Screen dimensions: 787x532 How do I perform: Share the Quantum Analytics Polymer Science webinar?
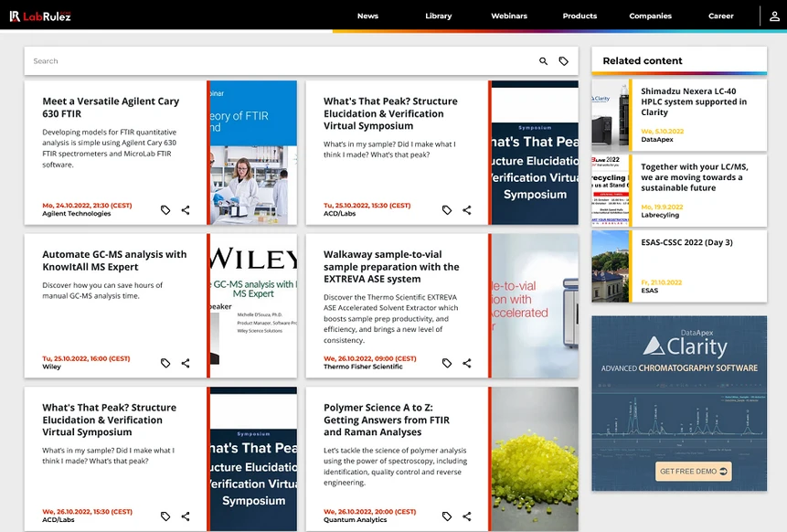click(x=467, y=516)
